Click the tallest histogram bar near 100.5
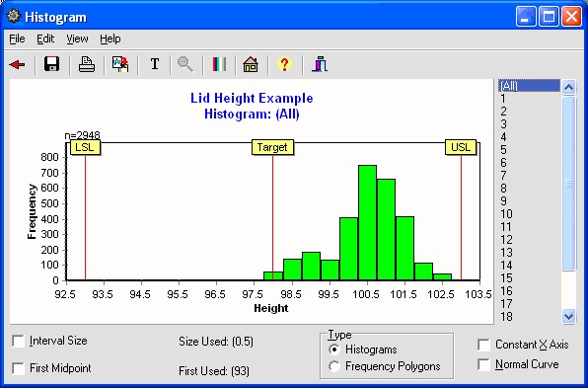This screenshot has width=588, height=388. click(367, 223)
